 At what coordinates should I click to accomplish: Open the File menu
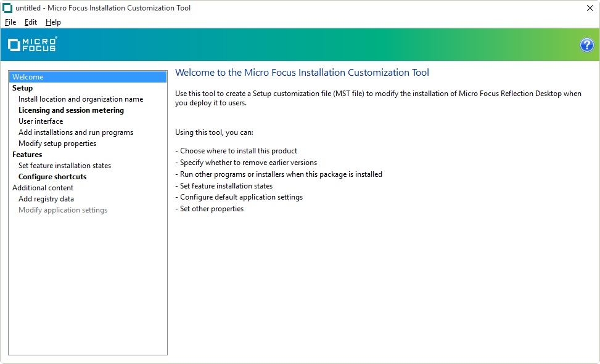(x=10, y=22)
